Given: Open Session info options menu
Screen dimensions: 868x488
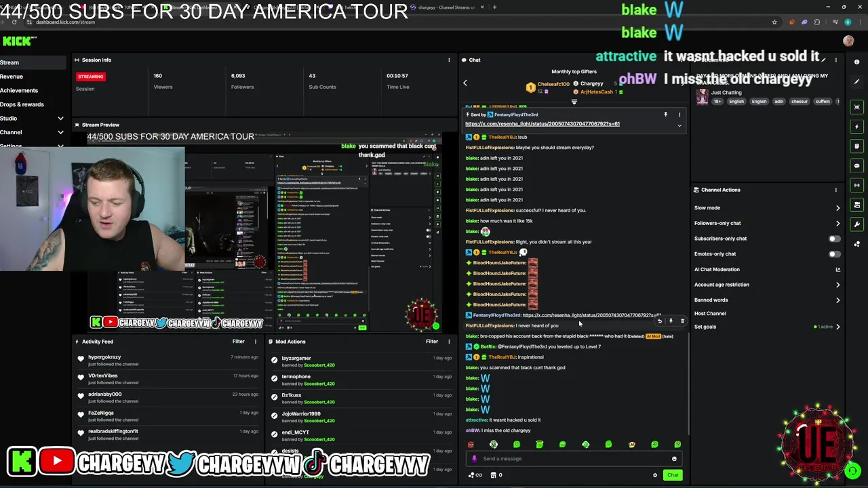Looking at the screenshot, I should pyautogui.click(x=449, y=60).
